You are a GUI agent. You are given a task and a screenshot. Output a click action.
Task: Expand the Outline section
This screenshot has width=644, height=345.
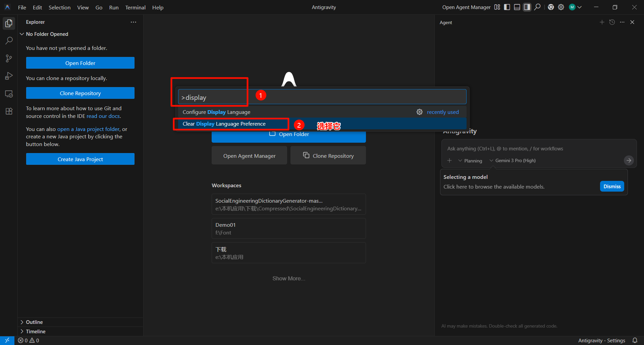pos(34,322)
